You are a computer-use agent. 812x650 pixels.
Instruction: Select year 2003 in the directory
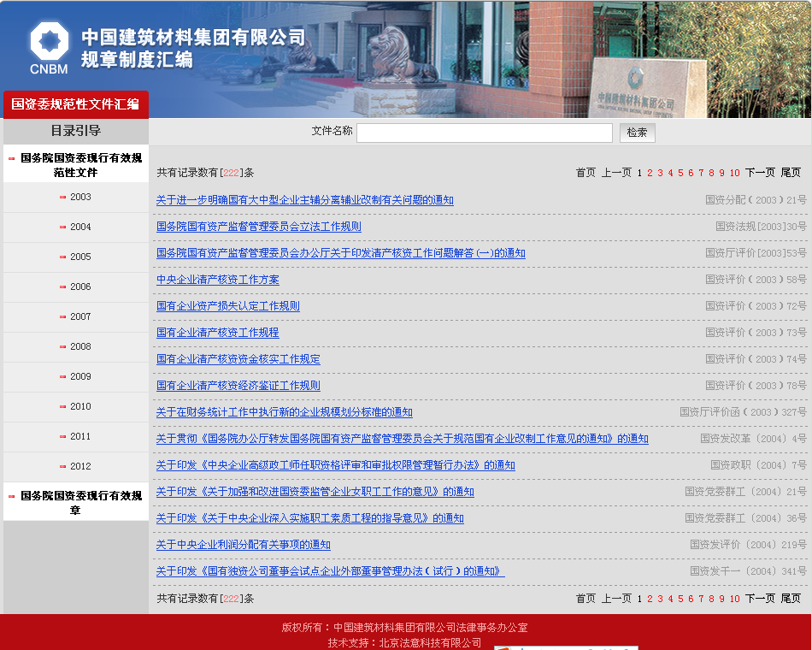pos(80,197)
